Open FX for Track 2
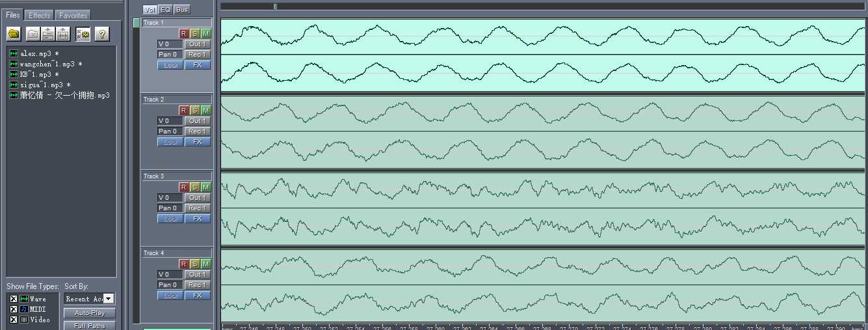The height and width of the screenshot is (330, 868). tap(198, 142)
